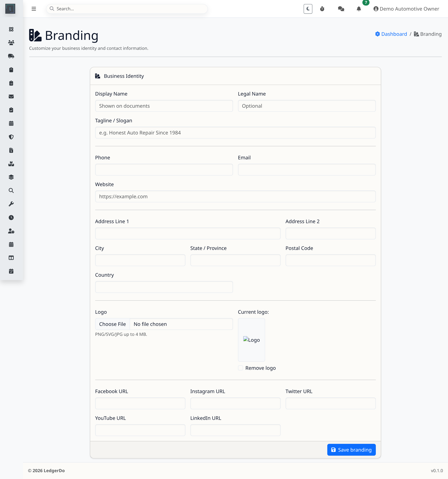
Task: Toggle dark mode with moon icon
Action: [308, 9]
